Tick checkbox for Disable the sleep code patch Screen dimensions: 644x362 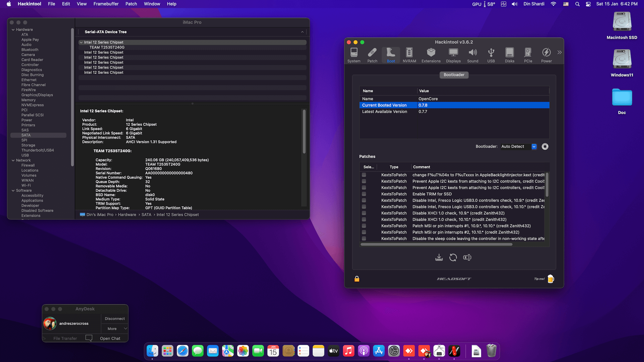pos(364,239)
